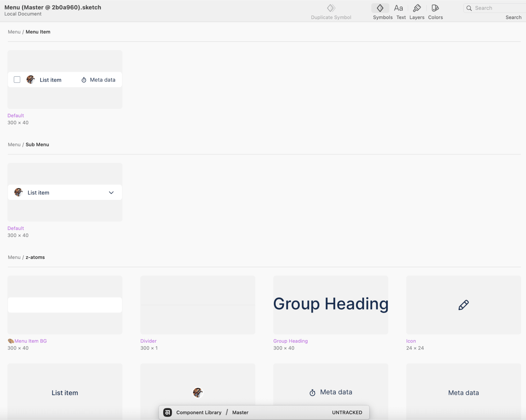Select the Group Heading symbol thumbnail

pyautogui.click(x=331, y=305)
